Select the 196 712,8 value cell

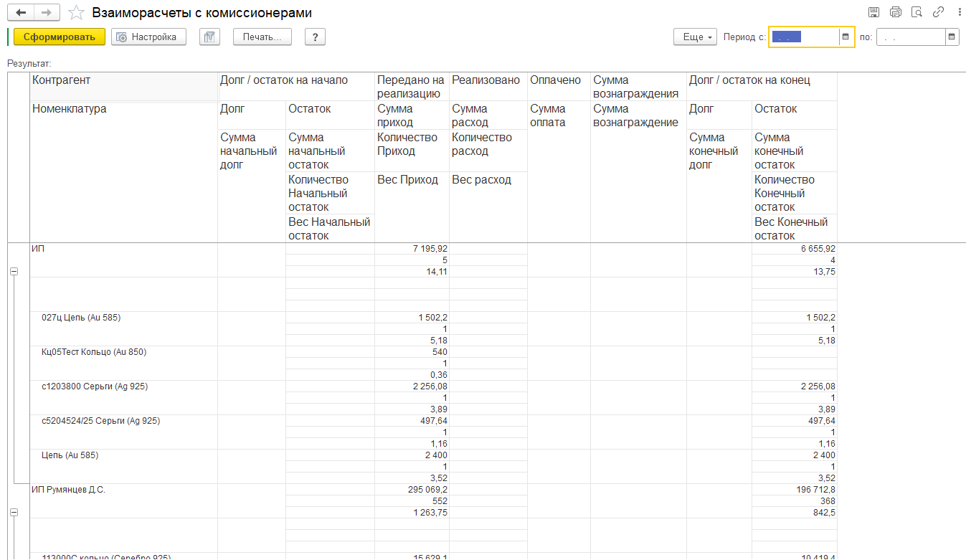tap(794, 489)
